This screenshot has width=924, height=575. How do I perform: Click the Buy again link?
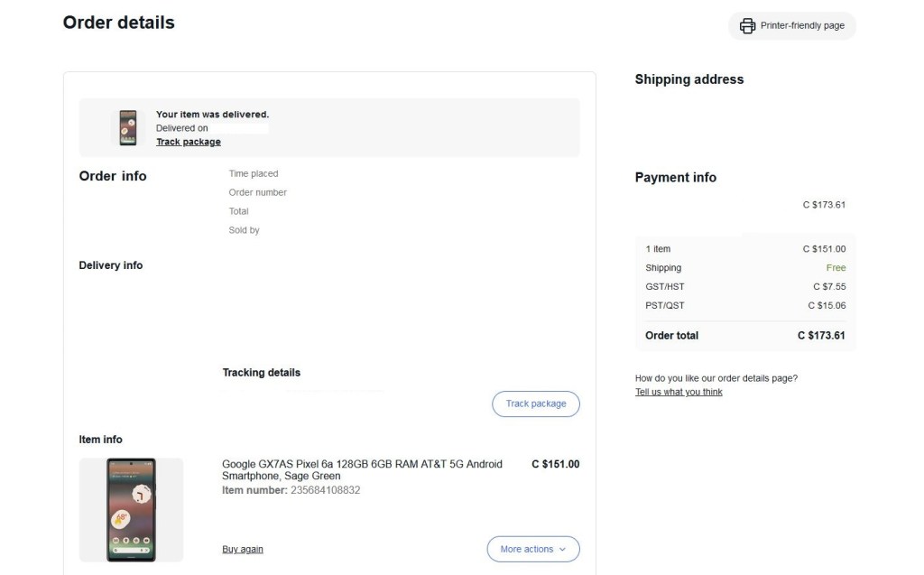pos(243,549)
